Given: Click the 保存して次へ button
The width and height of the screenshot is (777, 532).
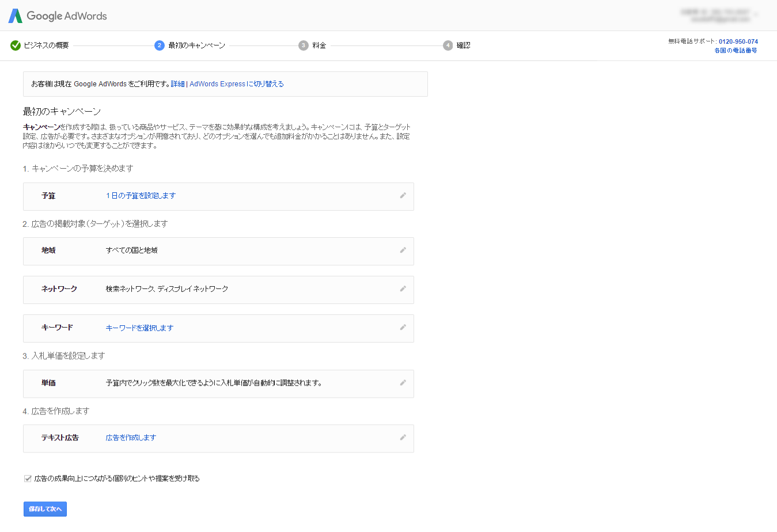Looking at the screenshot, I should coord(45,509).
